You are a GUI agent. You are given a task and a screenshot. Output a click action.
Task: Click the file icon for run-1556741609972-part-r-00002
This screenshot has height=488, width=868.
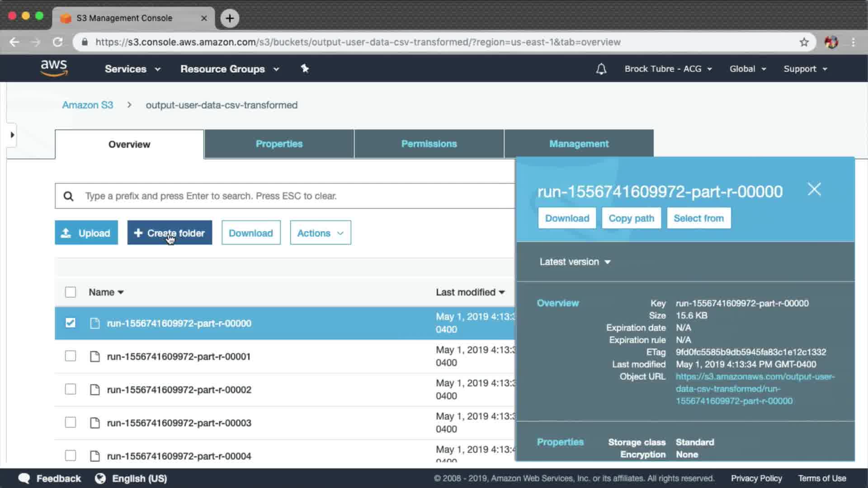coord(94,389)
